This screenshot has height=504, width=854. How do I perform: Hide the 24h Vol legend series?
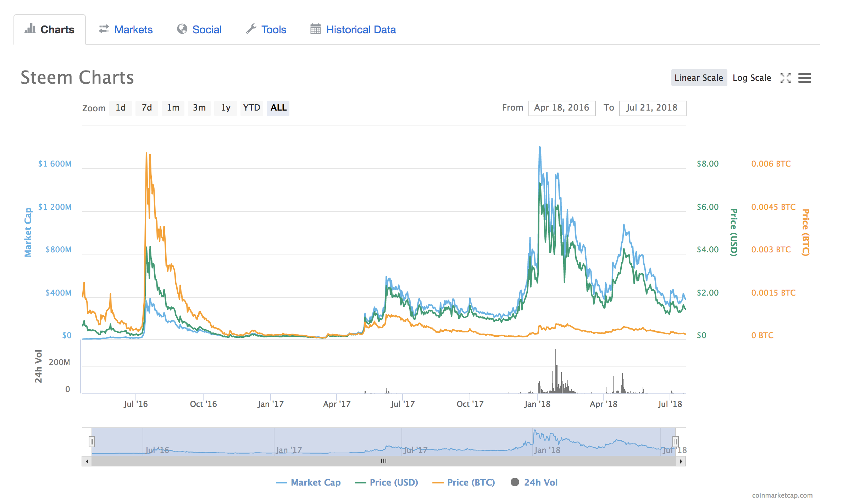pos(540,482)
